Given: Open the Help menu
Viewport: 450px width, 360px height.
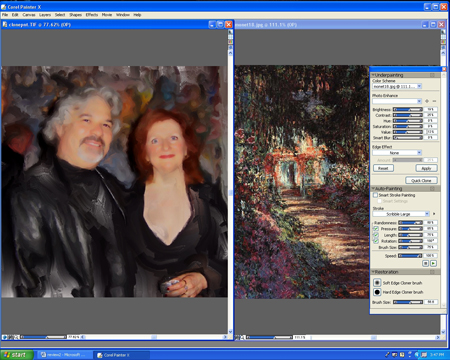Looking at the screenshot, I should coord(137,15).
